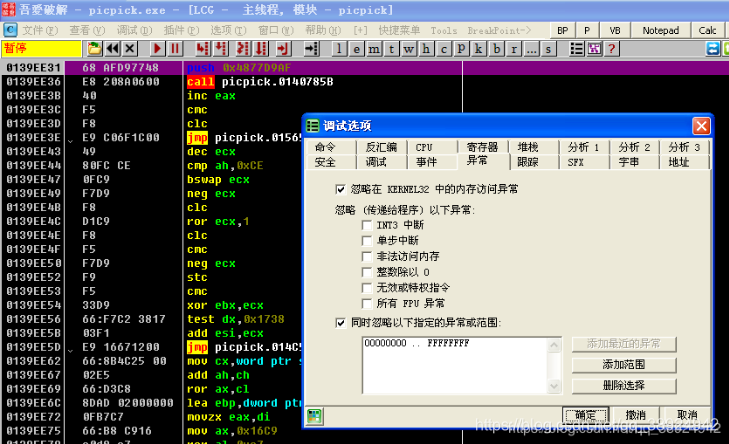Click the Go To Address arrow icon
The width and height of the screenshot is (729, 444).
tap(311, 48)
